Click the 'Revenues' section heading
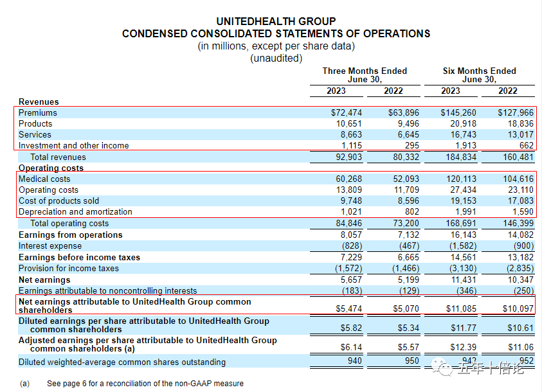 (x=39, y=102)
